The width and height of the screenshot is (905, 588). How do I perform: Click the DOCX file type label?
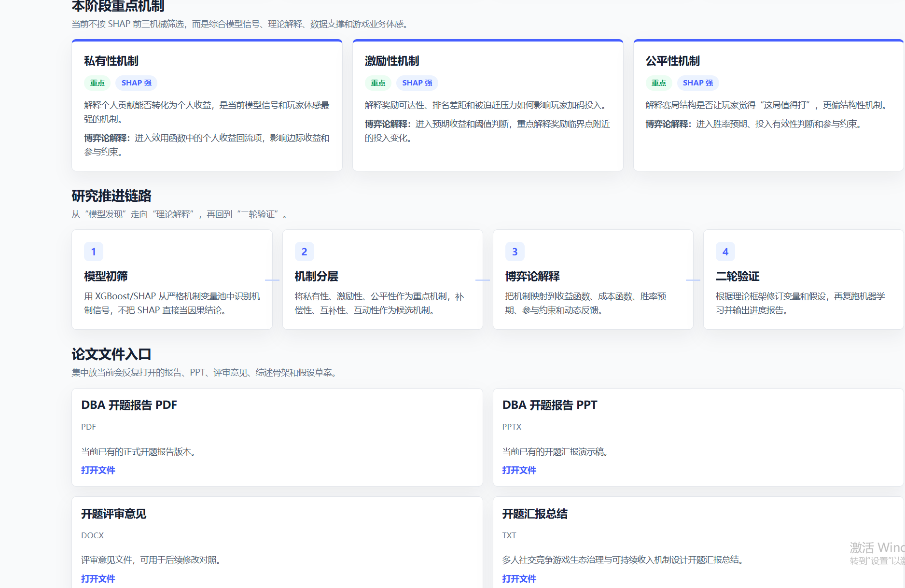point(92,535)
